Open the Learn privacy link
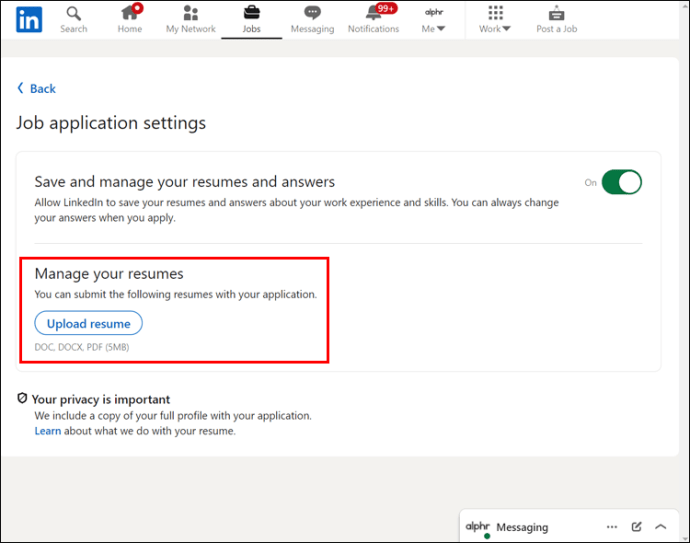690x543 pixels. [47, 431]
